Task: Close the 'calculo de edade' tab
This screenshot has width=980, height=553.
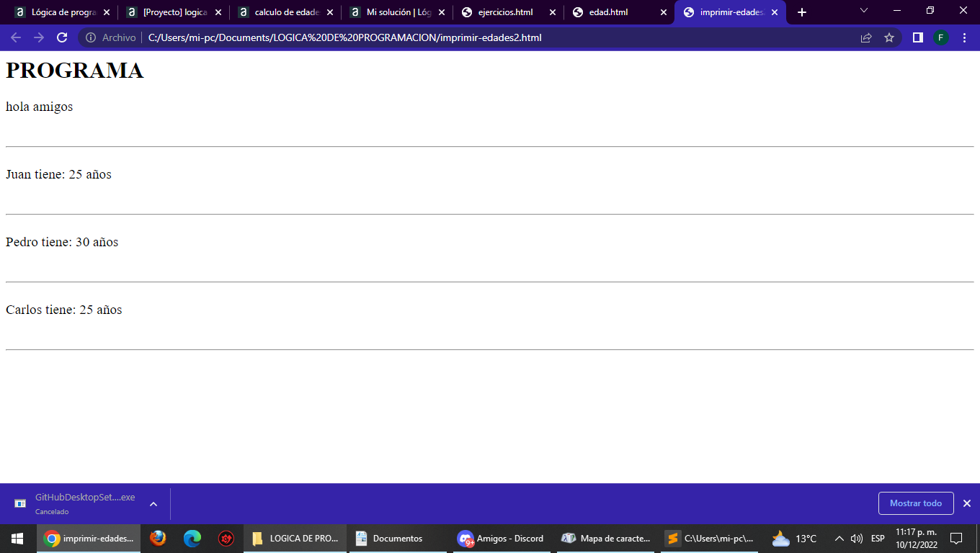Action: pyautogui.click(x=329, y=12)
